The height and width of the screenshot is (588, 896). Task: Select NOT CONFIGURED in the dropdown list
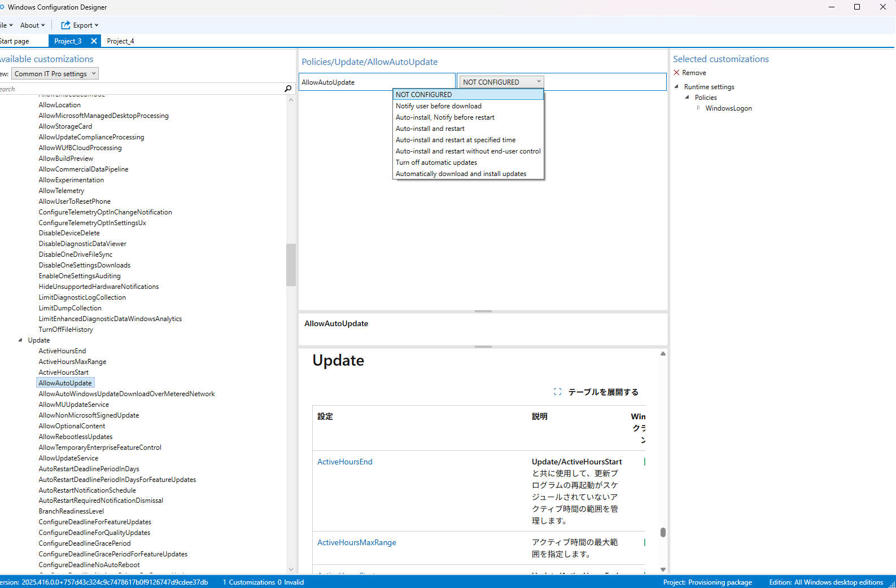click(x=468, y=95)
